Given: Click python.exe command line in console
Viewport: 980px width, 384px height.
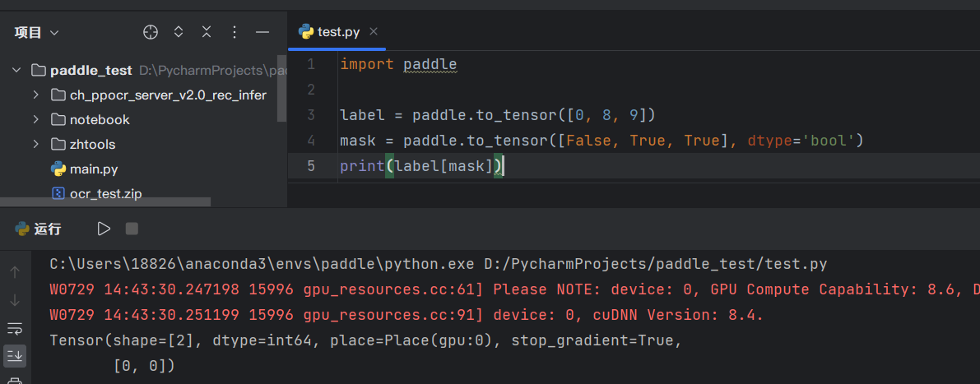Looking at the screenshot, I should pos(438,265).
